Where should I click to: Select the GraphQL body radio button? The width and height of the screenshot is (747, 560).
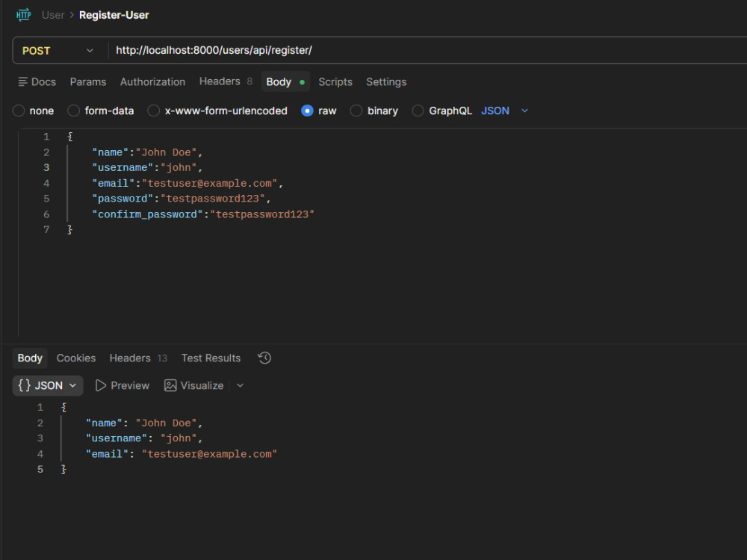418,111
